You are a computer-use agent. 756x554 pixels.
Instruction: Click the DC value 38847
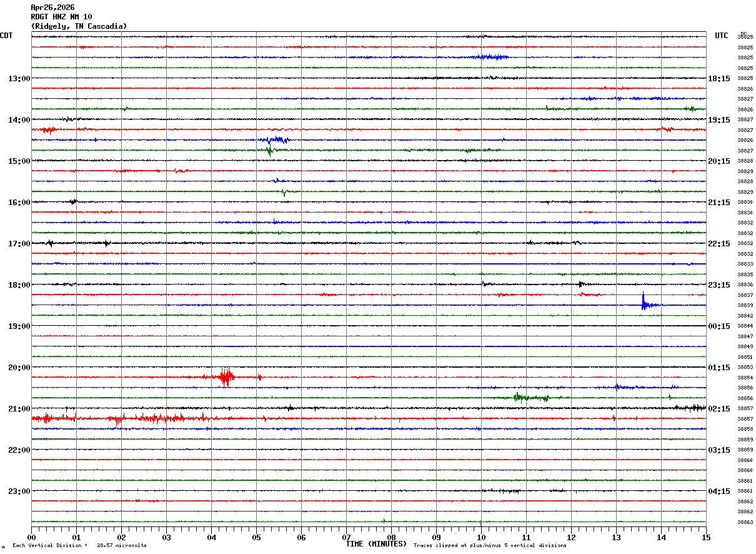pyautogui.click(x=745, y=336)
